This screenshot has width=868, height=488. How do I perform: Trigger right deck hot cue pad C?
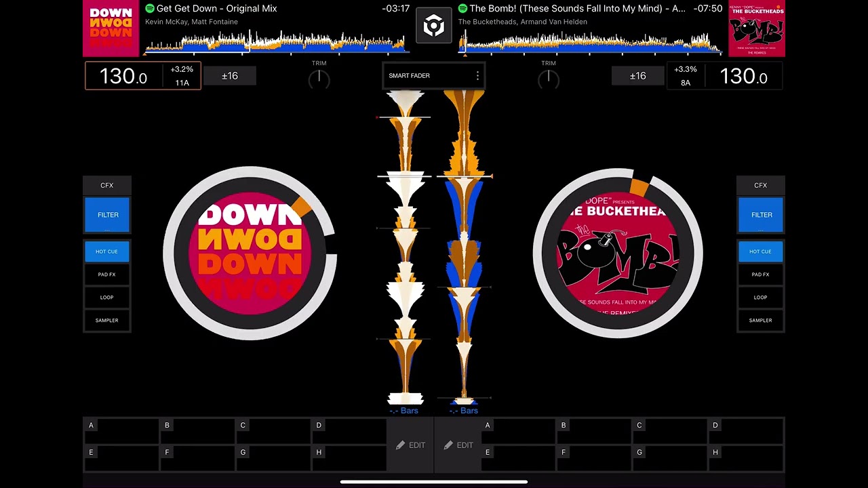(671, 431)
